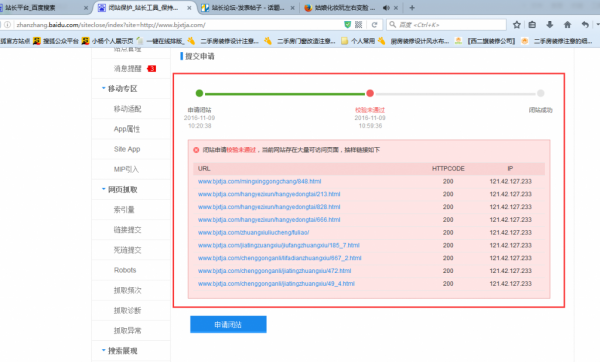Open Site App in sidebar

point(127,149)
